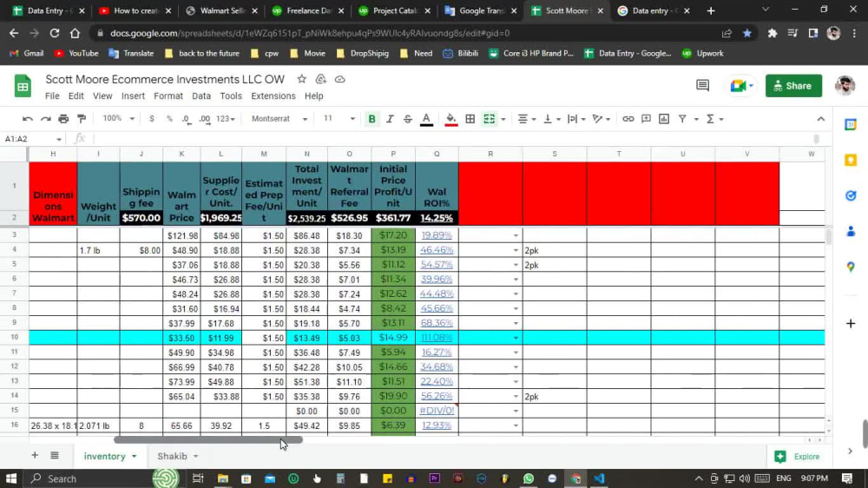This screenshot has height=488, width=868.
Task: Open Google Calendar side panel icon
Action: click(851, 125)
